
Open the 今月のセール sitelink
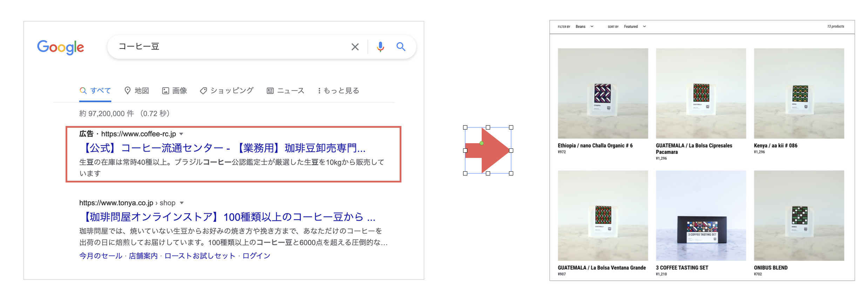(101, 256)
